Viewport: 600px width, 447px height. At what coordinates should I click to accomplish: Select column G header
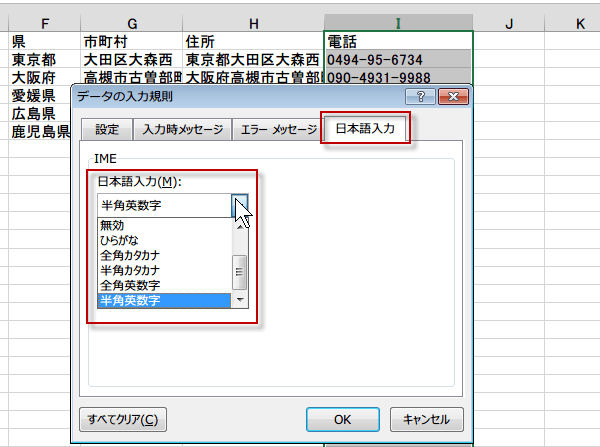132,23
